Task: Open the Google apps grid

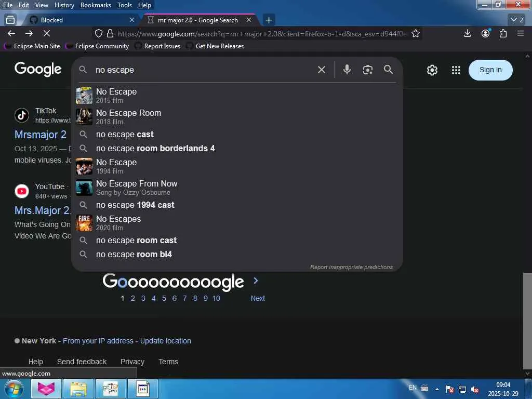Action: point(456,70)
